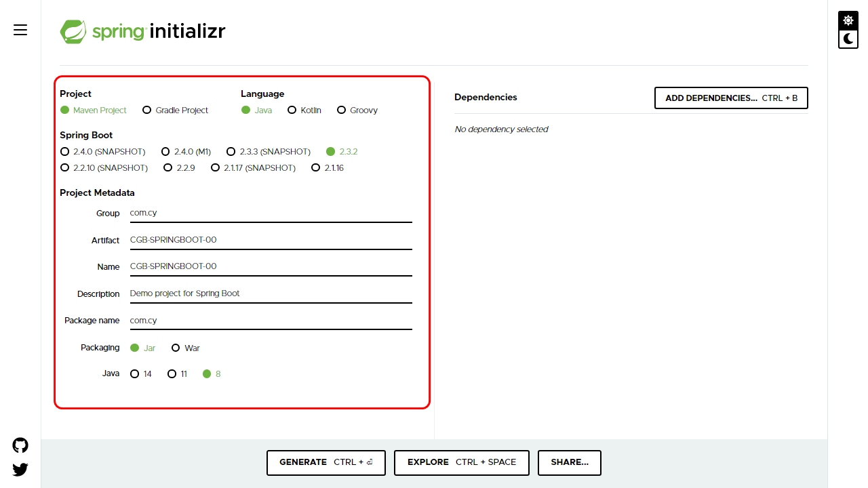Select Spring Boot 2.2.10 (SNAPSHOT)
Screen dimensions: 868x488
tap(104, 167)
